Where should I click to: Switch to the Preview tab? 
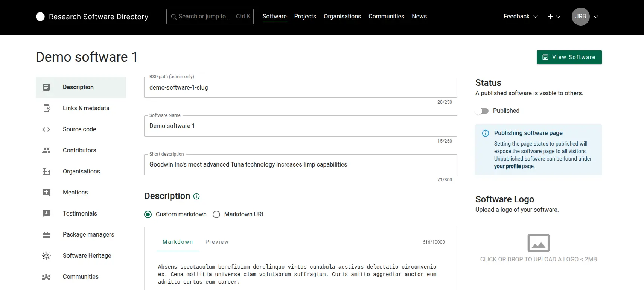click(217, 242)
